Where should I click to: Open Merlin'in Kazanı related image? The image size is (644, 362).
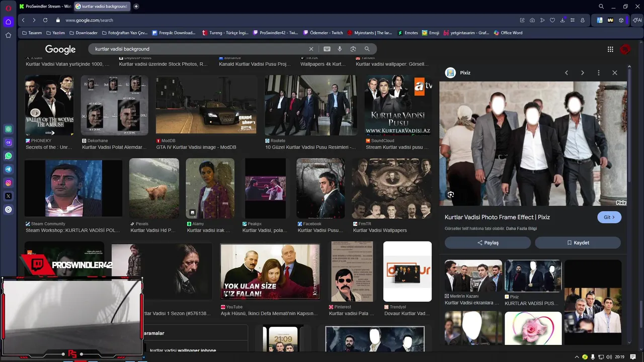pos(473,276)
